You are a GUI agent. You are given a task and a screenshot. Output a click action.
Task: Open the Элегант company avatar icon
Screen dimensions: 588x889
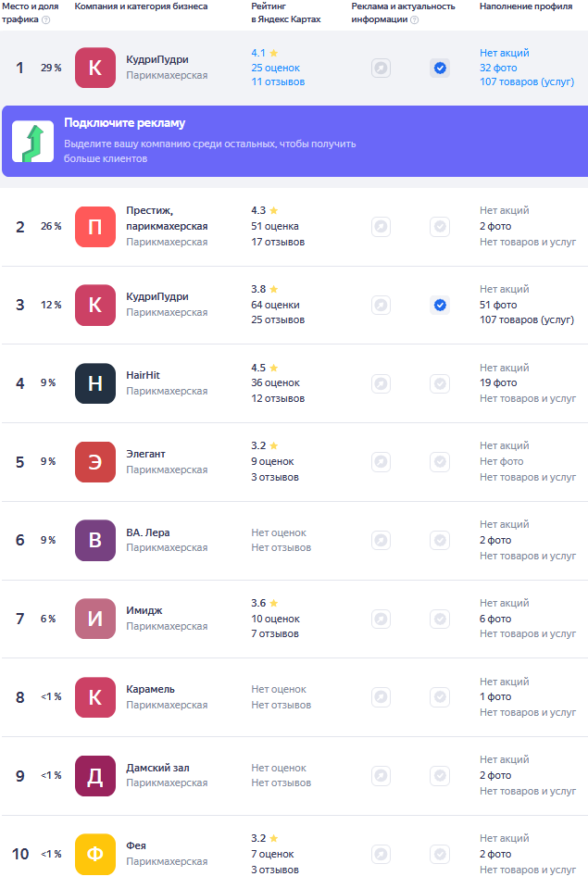click(95, 462)
